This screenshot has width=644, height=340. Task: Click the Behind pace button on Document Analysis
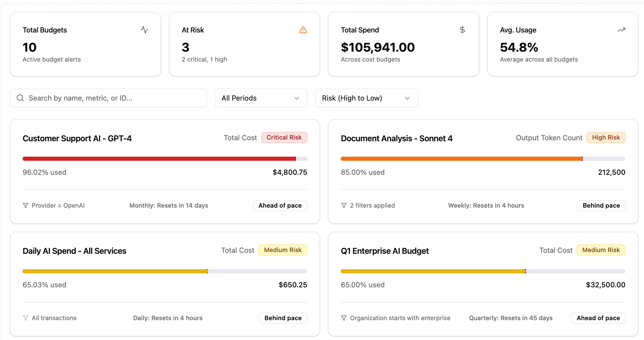[601, 205]
